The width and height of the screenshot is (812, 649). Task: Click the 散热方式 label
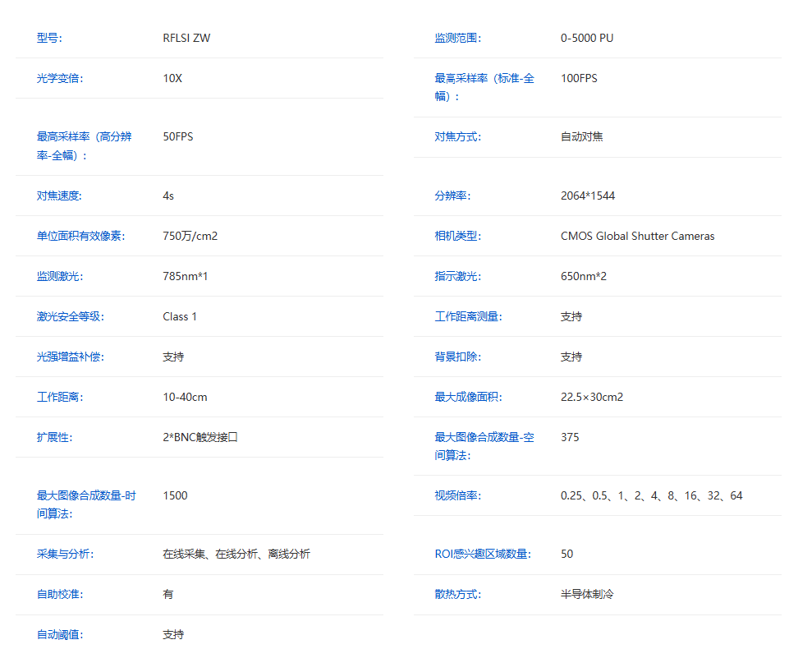click(x=456, y=594)
